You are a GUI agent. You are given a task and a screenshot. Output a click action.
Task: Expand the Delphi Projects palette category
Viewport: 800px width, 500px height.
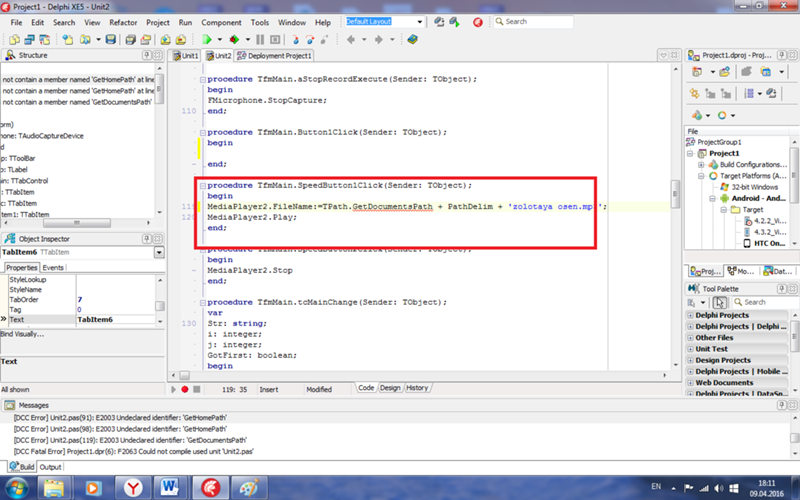click(690, 315)
